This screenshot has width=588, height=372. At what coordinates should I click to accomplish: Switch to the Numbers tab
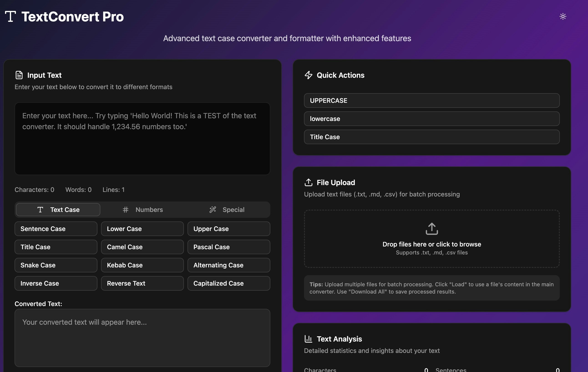143,210
